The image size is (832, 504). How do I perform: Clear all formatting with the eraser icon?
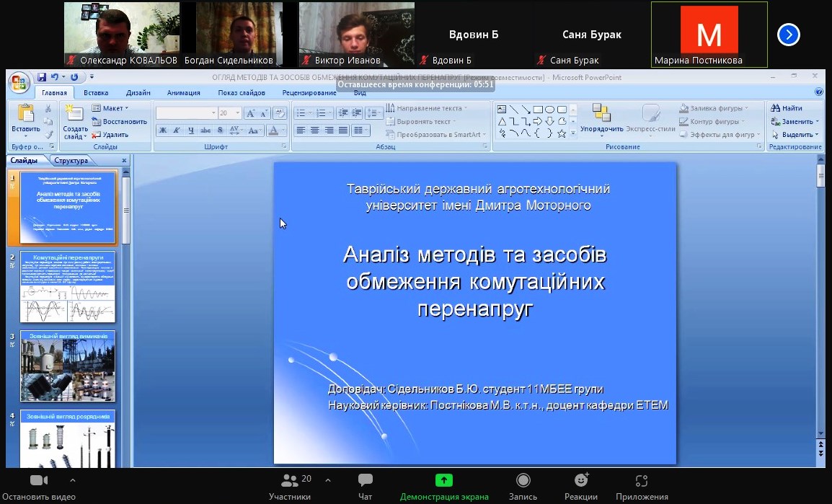pyautogui.click(x=280, y=113)
